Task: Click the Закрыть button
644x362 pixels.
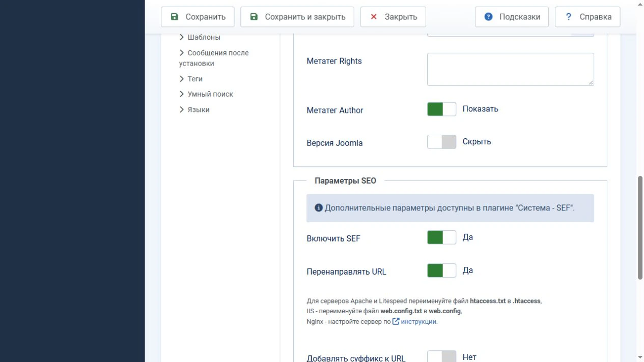Action: [393, 17]
